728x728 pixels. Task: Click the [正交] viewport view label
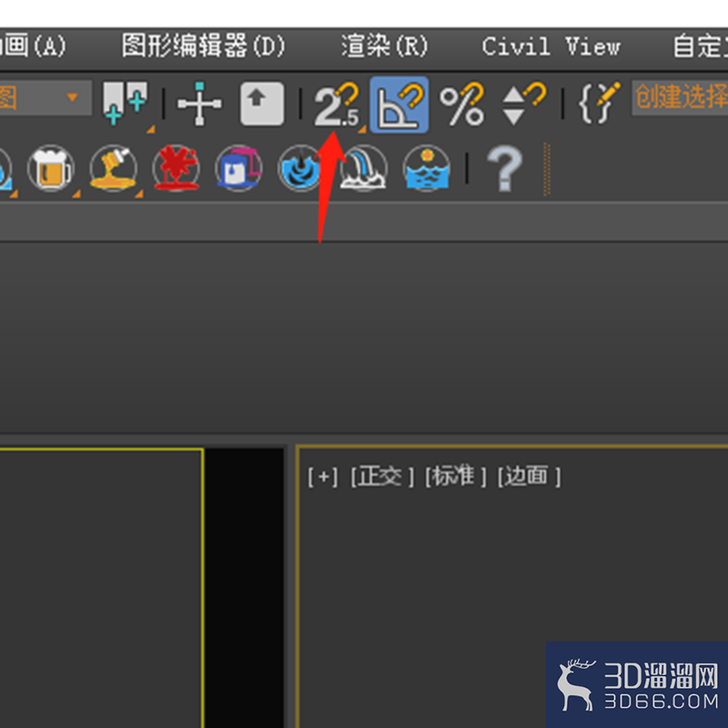click(x=382, y=477)
